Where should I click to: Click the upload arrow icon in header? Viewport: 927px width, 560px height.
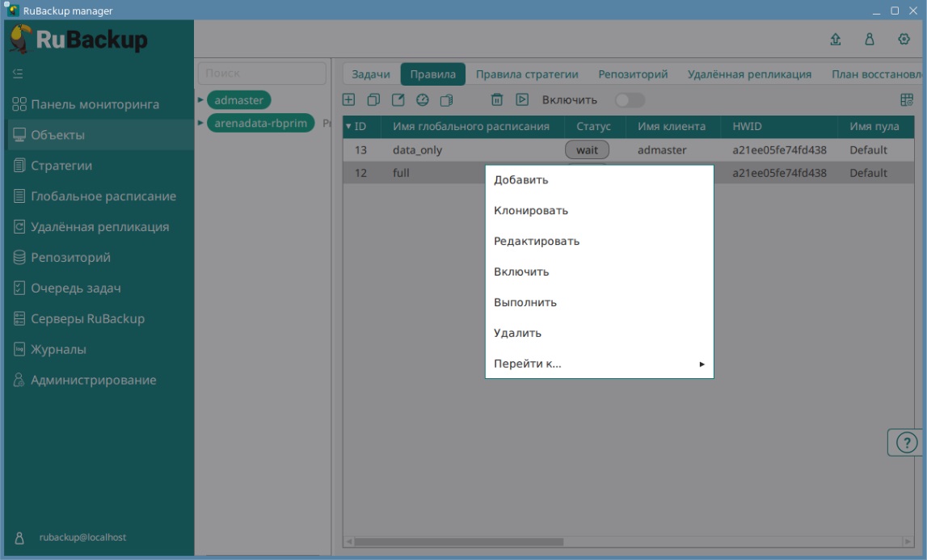(x=836, y=39)
